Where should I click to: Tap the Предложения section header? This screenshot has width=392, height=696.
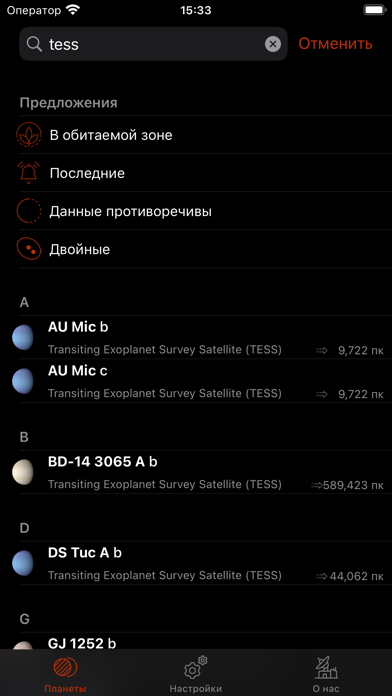tap(68, 103)
